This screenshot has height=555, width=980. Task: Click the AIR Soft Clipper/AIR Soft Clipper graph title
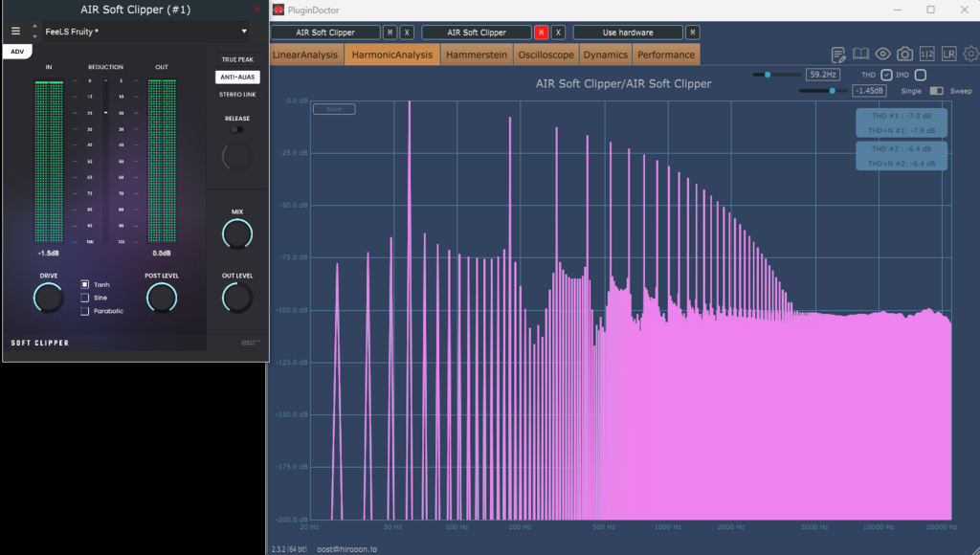[x=623, y=84]
